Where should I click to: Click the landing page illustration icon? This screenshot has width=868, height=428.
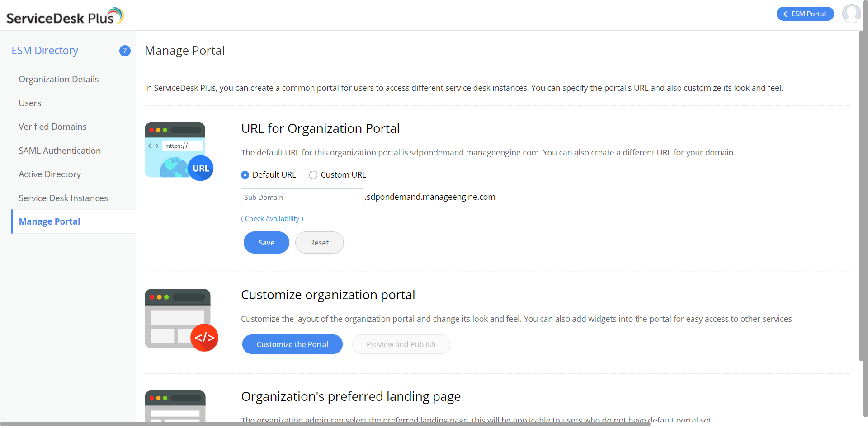[175, 405]
